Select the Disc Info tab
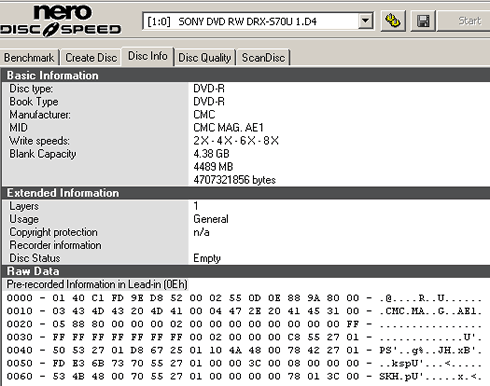This screenshot has width=490, height=386. point(148,56)
